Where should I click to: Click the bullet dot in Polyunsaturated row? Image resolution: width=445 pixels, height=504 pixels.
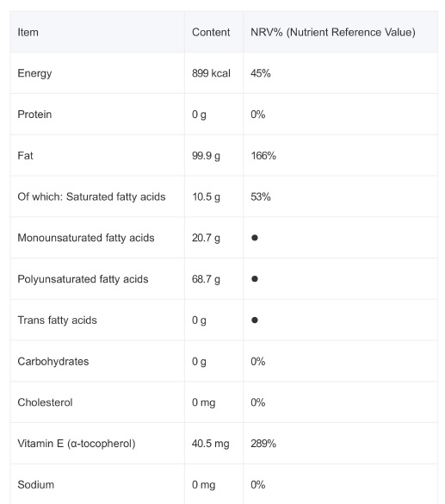(x=255, y=279)
